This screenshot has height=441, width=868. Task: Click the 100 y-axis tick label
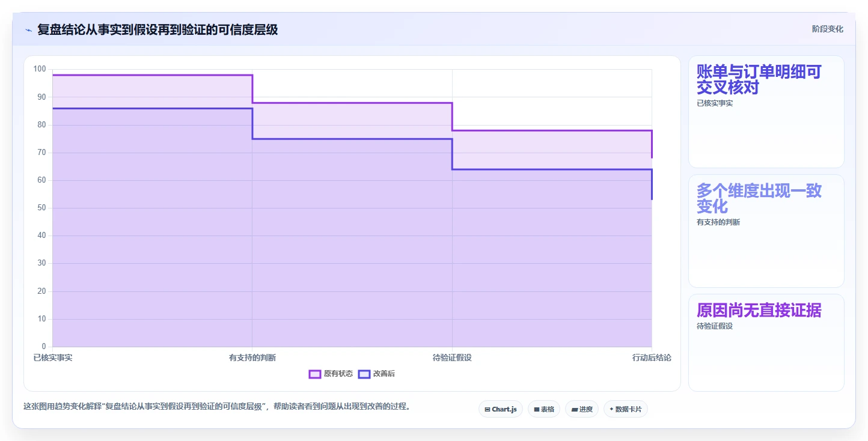(40, 69)
